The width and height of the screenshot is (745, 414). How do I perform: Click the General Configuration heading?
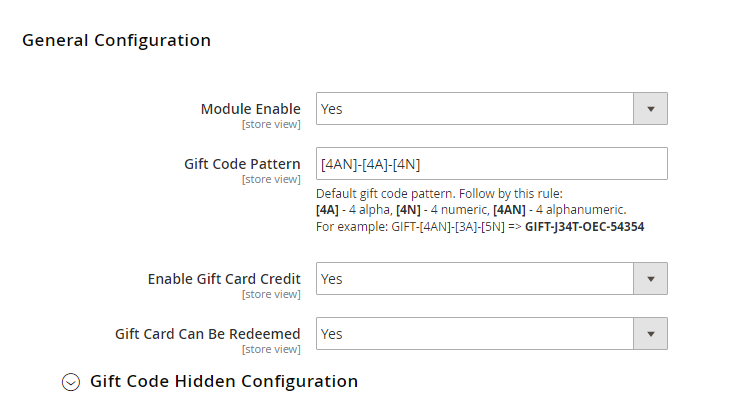tap(116, 40)
